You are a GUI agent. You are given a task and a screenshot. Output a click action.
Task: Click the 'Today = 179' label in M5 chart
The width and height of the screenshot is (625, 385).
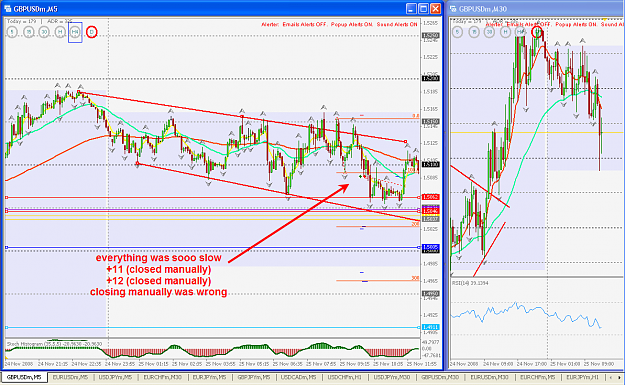[22, 21]
